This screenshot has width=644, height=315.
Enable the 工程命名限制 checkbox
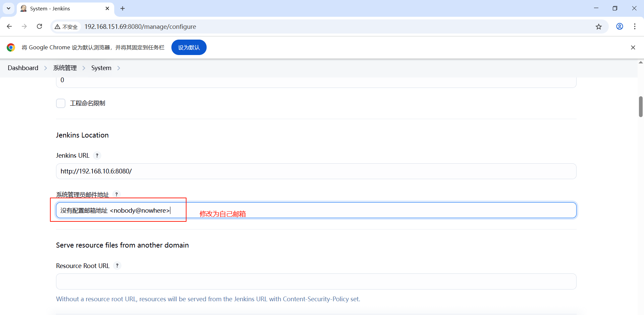pos(61,103)
